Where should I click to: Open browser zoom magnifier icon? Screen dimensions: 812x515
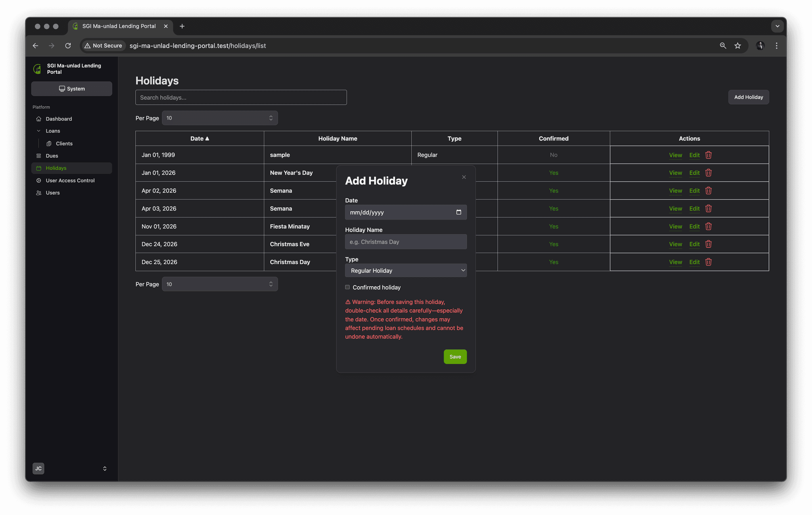pyautogui.click(x=723, y=46)
